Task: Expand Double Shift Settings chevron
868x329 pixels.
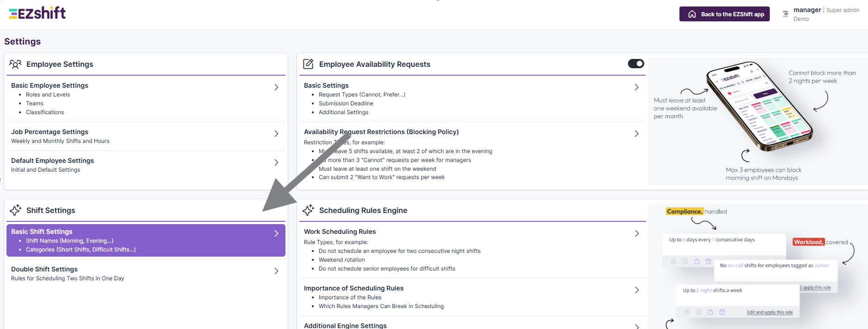Action: coord(276,271)
